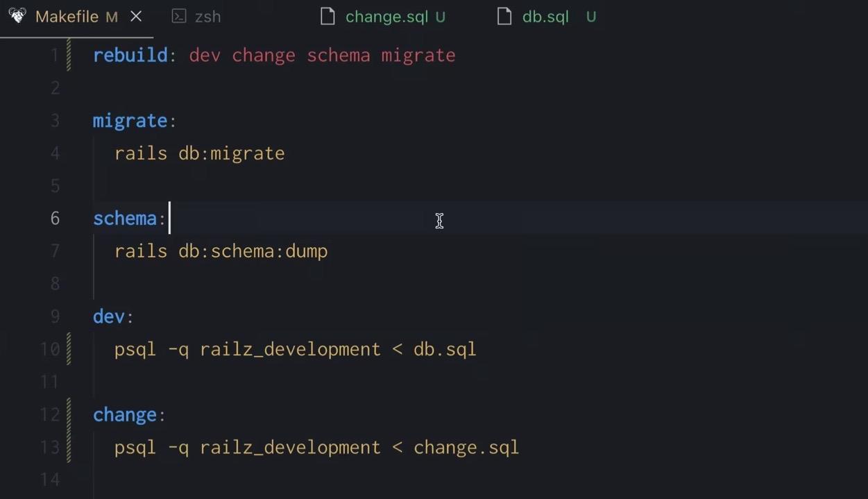
Task: Close the Makefile editor tab
Action: [x=136, y=17]
